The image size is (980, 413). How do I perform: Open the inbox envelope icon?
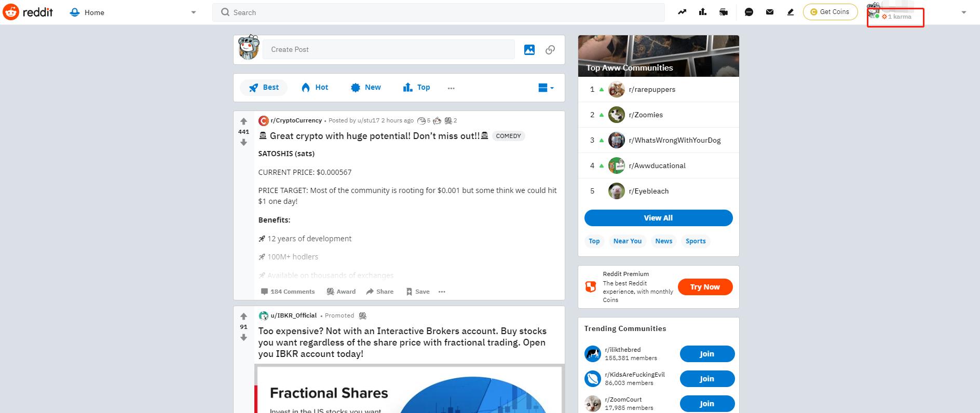click(x=770, y=12)
